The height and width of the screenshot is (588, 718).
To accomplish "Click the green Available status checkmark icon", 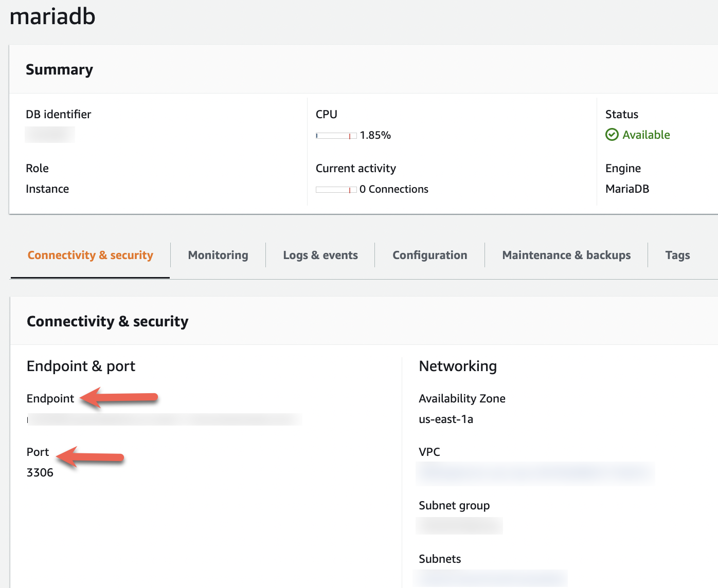I will pos(612,135).
